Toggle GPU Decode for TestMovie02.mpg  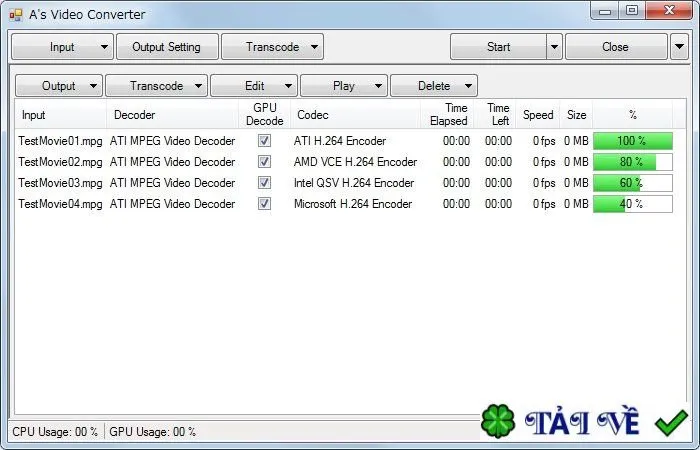(264, 162)
